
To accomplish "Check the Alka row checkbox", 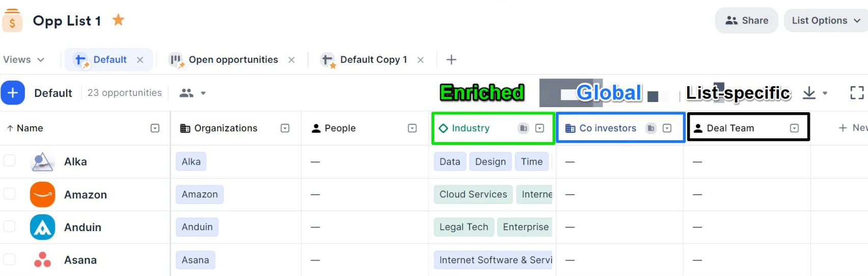I will click(x=9, y=161).
